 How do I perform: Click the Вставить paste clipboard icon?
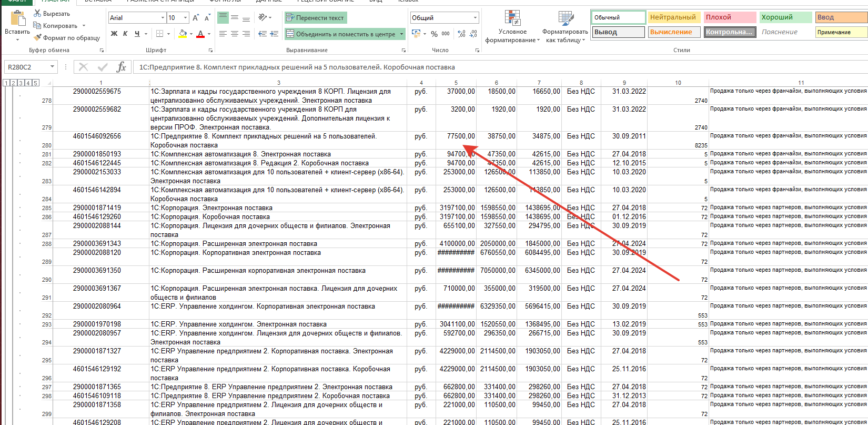point(18,19)
